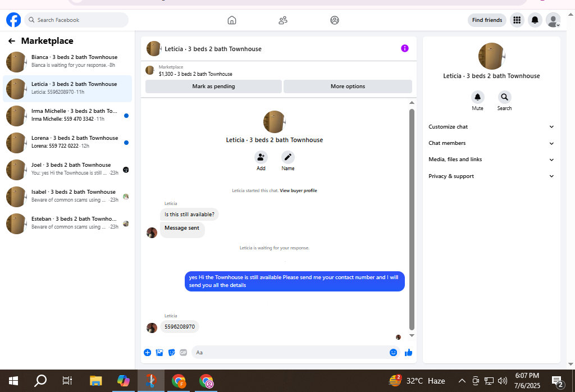Open Windows taskbar search
The height and width of the screenshot is (392, 575).
click(x=40, y=381)
